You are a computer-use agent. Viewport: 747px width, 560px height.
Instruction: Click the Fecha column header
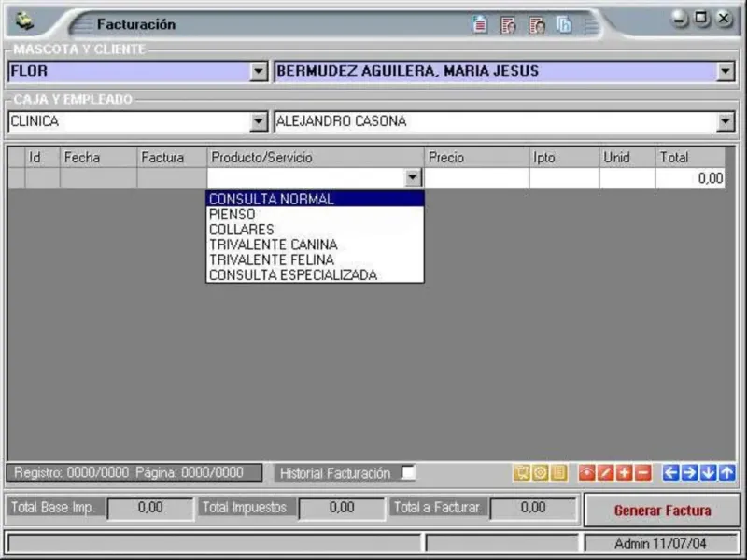click(x=99, y=158)
